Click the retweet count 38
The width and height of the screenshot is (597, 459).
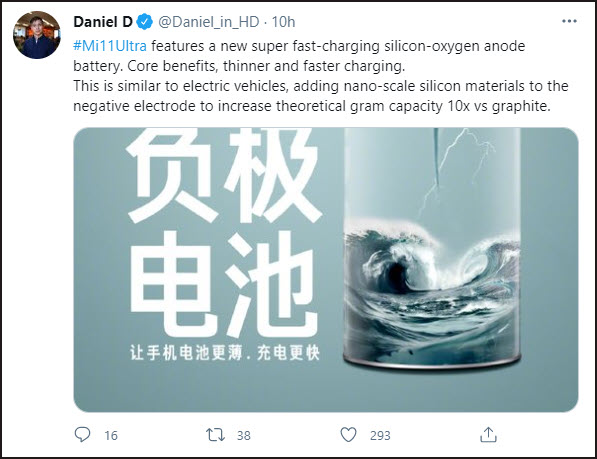point(244,435)
